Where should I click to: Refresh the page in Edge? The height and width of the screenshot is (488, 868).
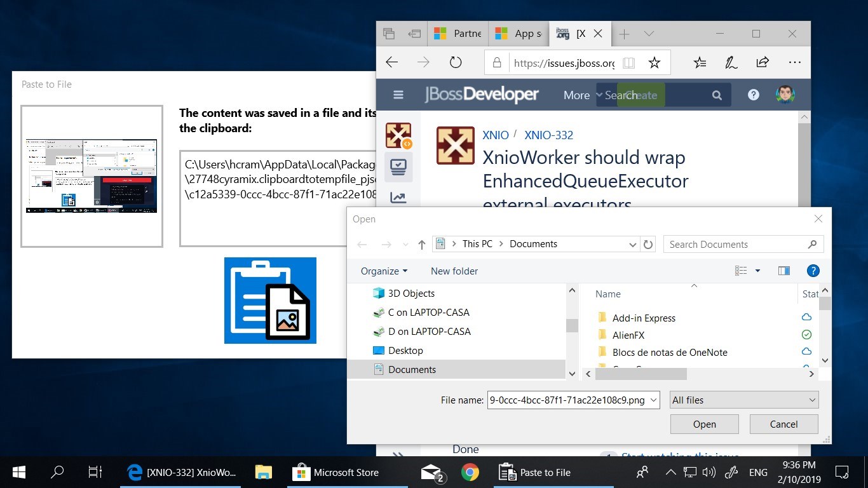456,62
